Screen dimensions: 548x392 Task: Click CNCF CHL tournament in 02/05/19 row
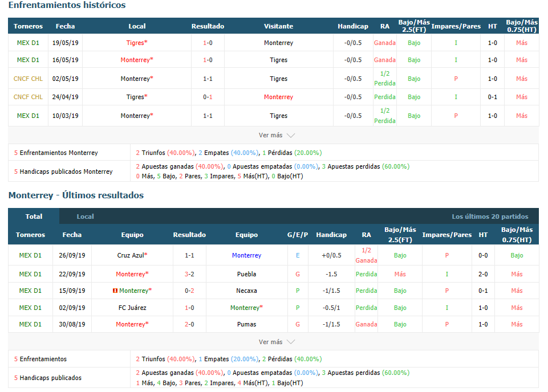click(28, 79)
